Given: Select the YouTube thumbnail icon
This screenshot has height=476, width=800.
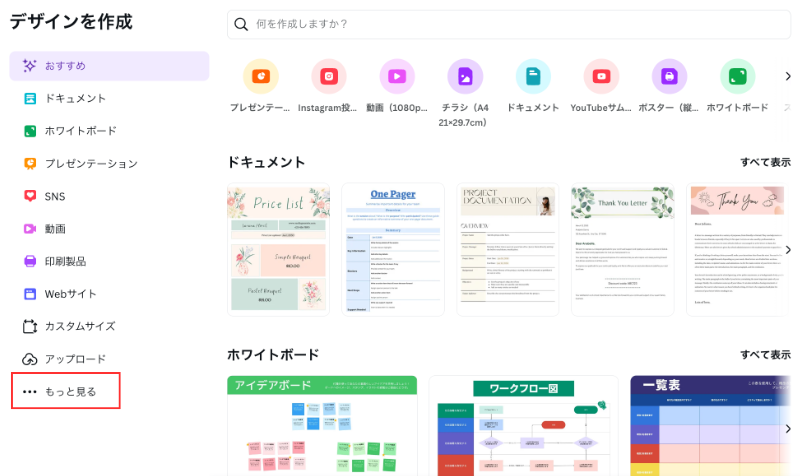Looking at the screenshot, I should (601, 76).
